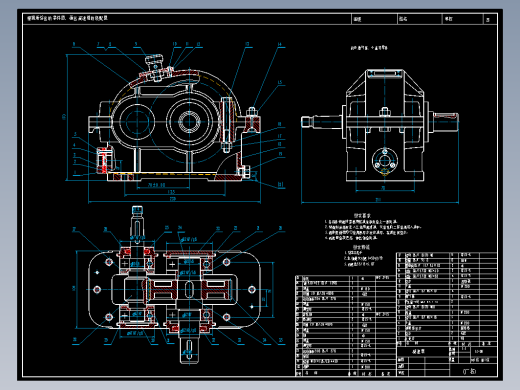Screen dimensions: 520x390
Task: Click the vertical connecting bolt section in the front view
Action: click(227, 124)
